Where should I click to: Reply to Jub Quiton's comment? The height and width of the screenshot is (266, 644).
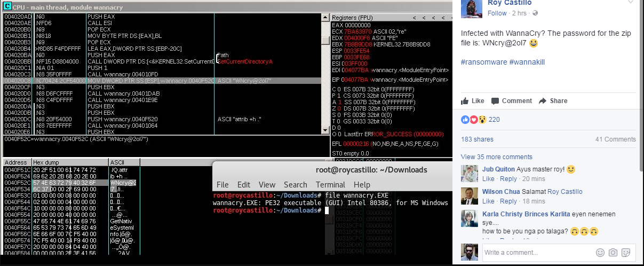click(508, 179)
